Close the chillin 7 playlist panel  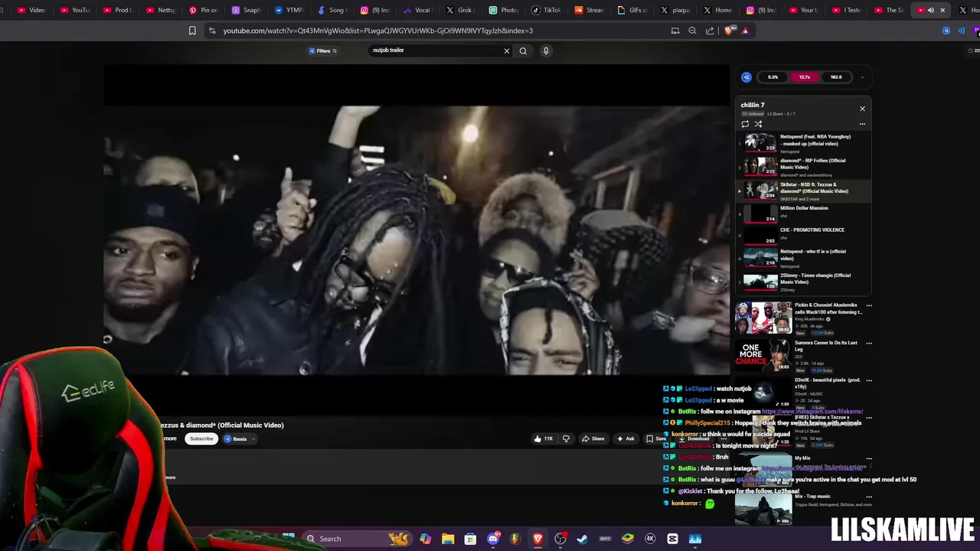[862, 109]
